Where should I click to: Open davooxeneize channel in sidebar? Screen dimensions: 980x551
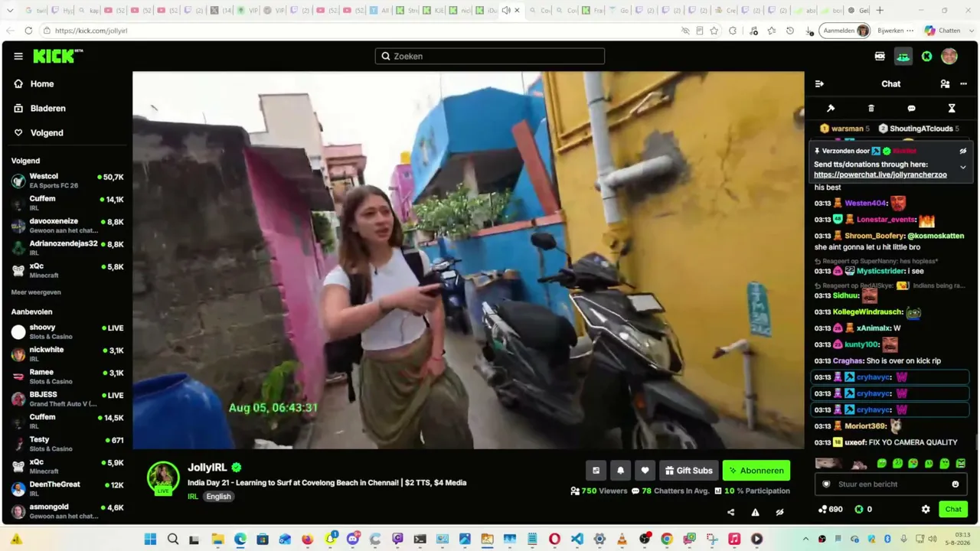point(67,226)
